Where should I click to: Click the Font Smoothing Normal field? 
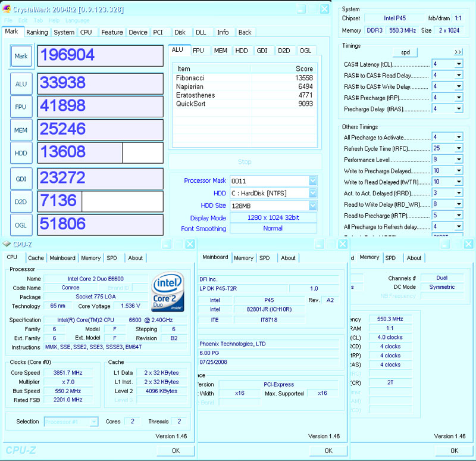coord(273,228)
